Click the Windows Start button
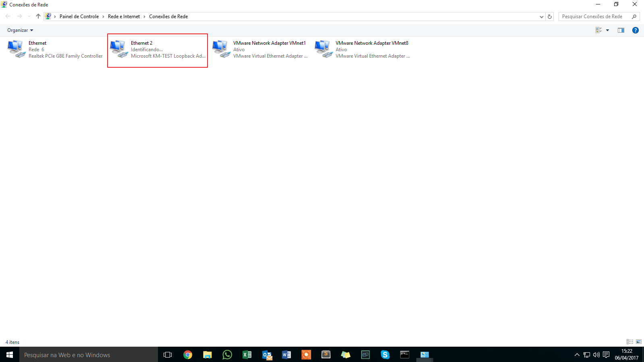The image size is (644, 362). (10, 355)
